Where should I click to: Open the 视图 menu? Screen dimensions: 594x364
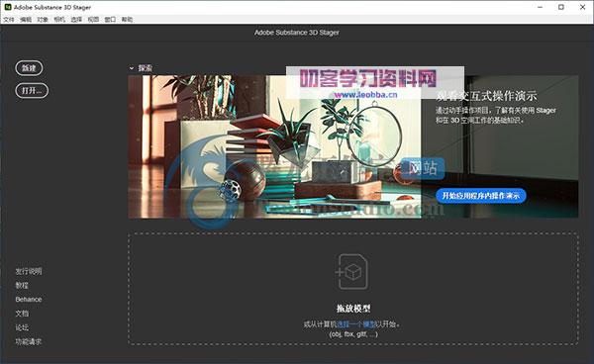(x=93, y=20)
